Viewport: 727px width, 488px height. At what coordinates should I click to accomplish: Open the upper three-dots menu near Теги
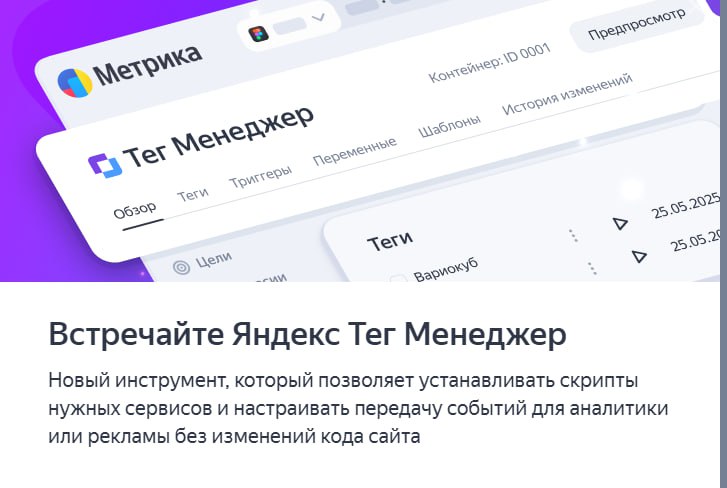coord(574,235)
